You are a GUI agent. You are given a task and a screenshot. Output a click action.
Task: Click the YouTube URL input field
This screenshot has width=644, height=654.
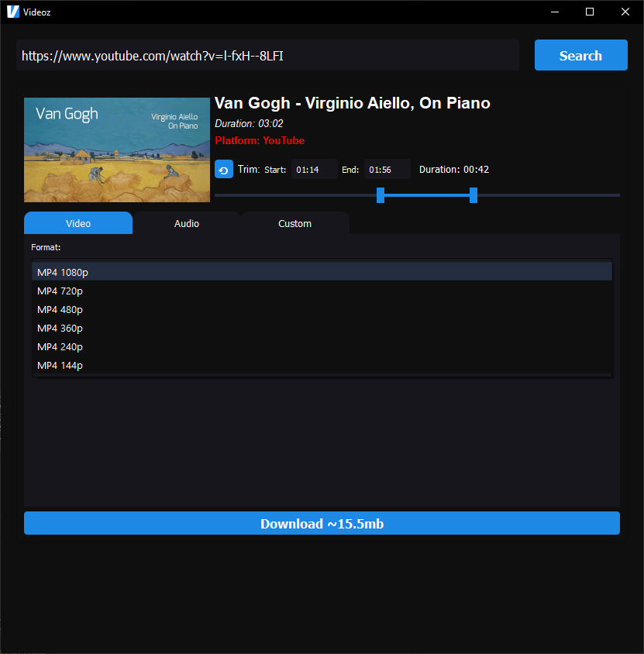point(267,55)
